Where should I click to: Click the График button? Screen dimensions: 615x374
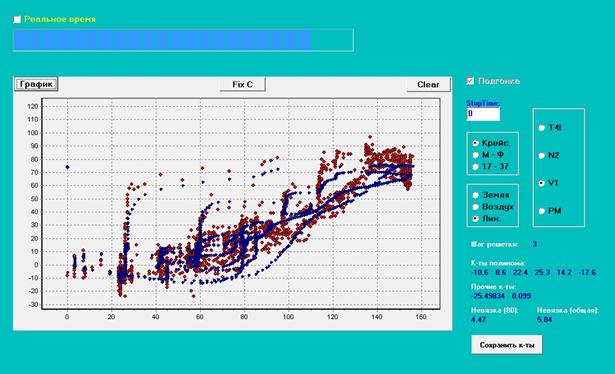coord(36,84)
